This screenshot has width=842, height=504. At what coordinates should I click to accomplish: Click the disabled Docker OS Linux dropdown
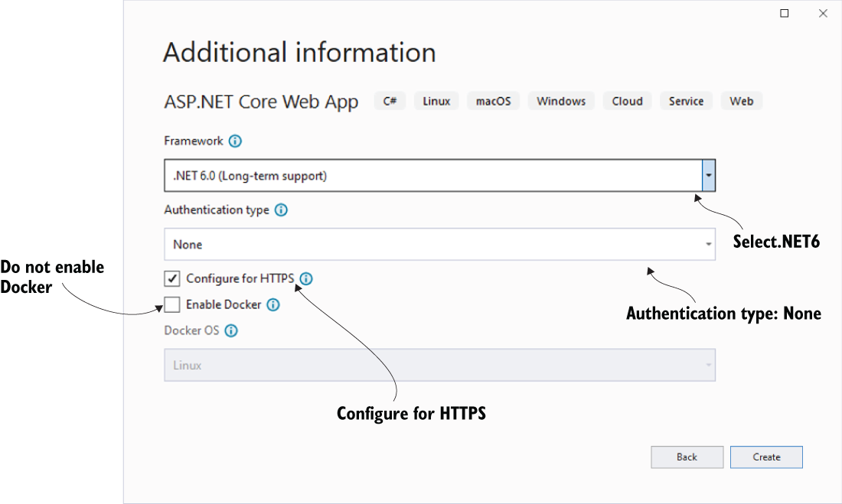440,365
